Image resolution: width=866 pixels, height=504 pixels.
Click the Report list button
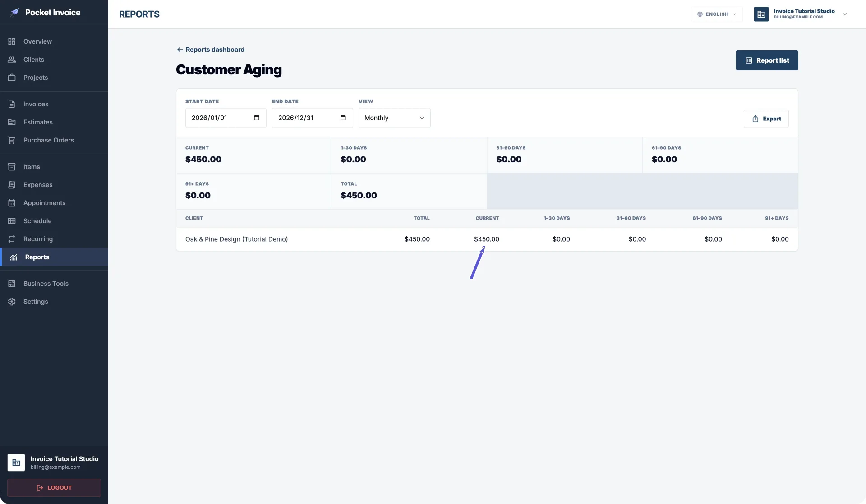[x=767, y=60]
